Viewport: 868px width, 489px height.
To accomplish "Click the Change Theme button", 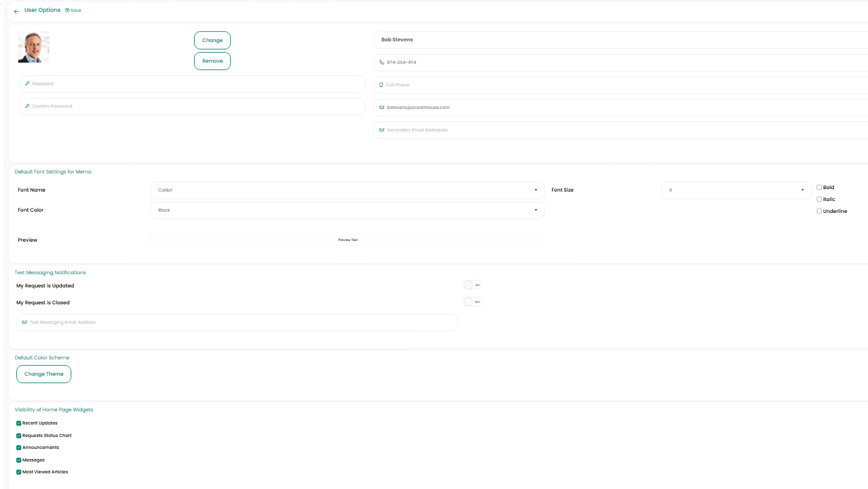I will [44, 374].
